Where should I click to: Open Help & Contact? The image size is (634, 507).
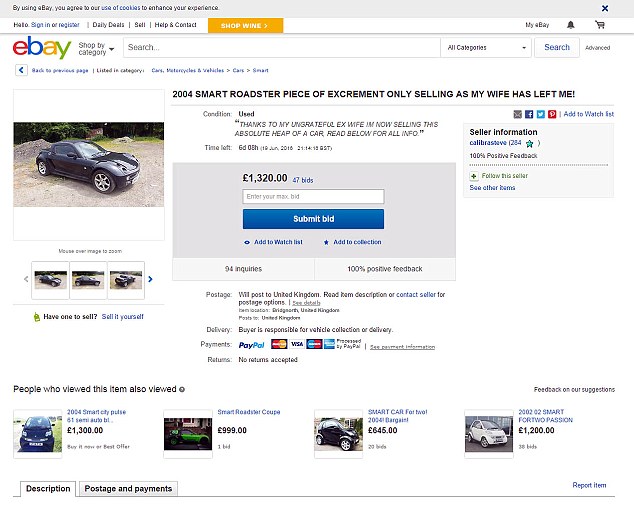(x=175, y=25)
